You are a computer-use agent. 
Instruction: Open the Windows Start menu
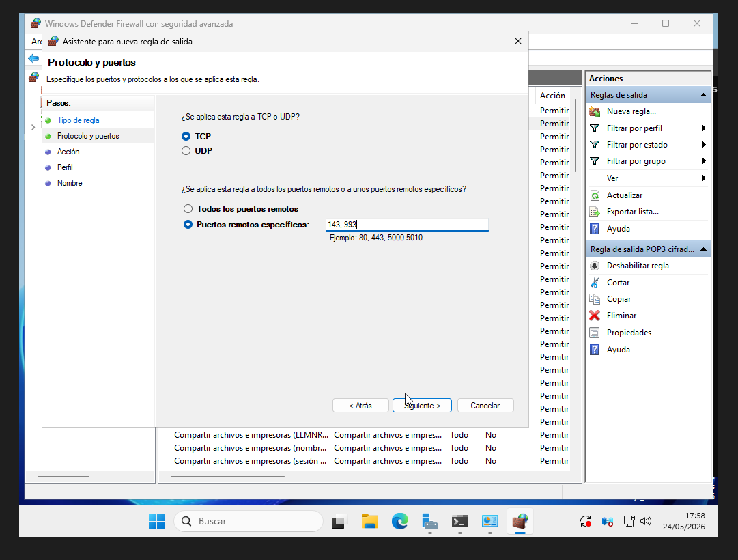tap(157, 521)
